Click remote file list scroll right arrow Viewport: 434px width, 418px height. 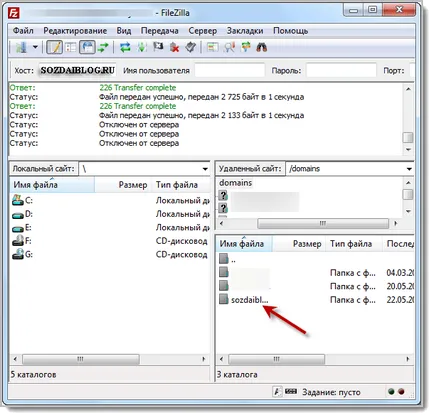pyautogui.click(x=408, y=359)
